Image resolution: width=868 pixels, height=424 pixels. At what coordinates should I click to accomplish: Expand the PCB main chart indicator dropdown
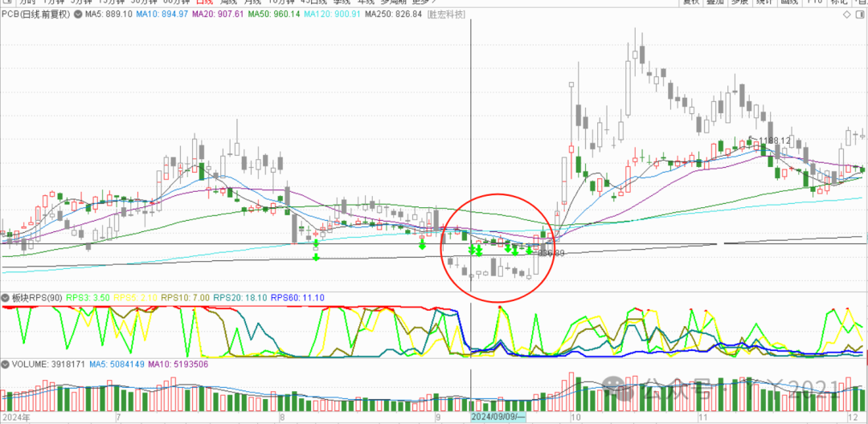click(x=76, y=14)
